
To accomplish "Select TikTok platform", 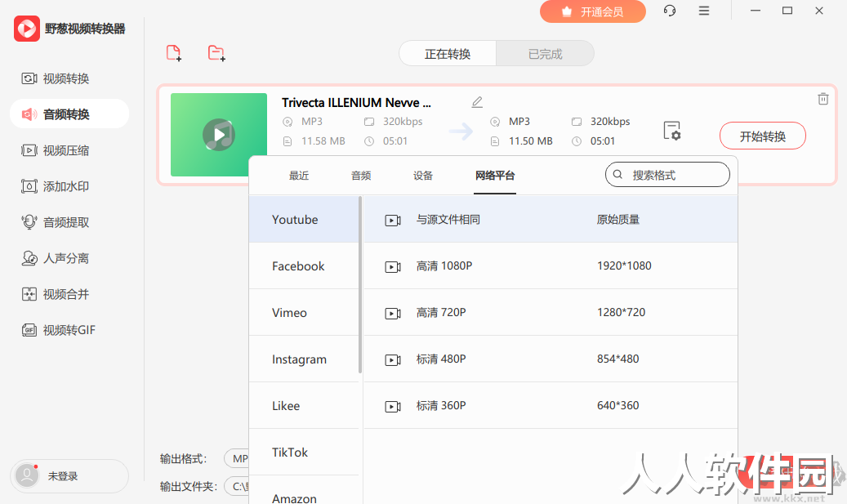I will click(x=304, y=453).
